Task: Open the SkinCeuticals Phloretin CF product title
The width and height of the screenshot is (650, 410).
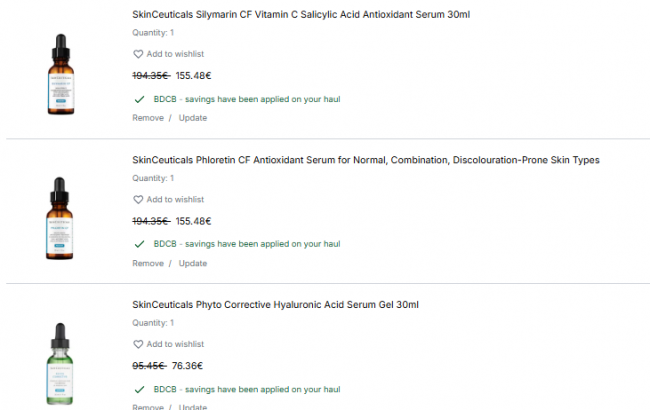Action: tap(365, 160)
